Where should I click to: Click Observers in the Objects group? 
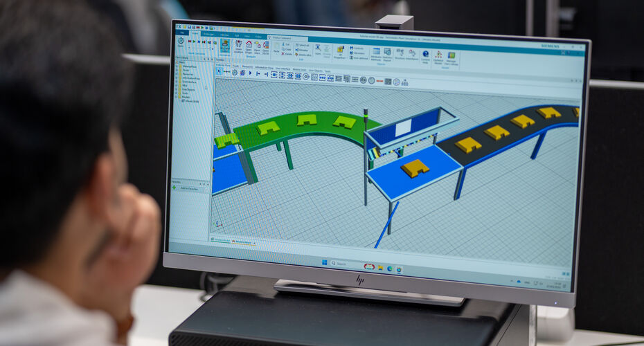[x=357, y=53]
